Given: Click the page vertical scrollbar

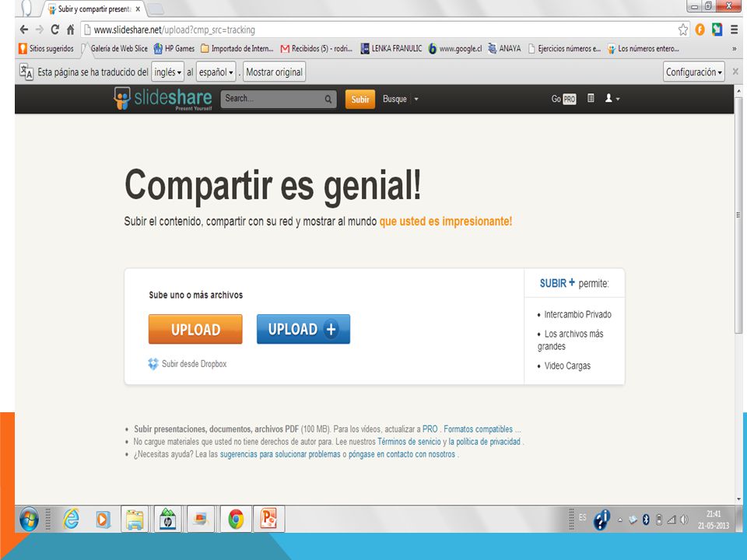Looking at the screenshot, I should 739,215.
